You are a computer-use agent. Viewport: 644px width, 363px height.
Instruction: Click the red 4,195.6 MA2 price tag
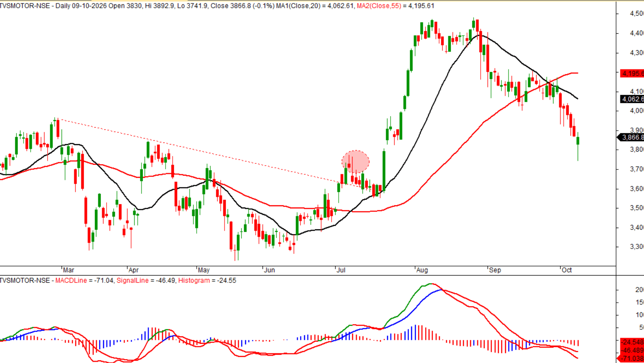coord(632,73)
